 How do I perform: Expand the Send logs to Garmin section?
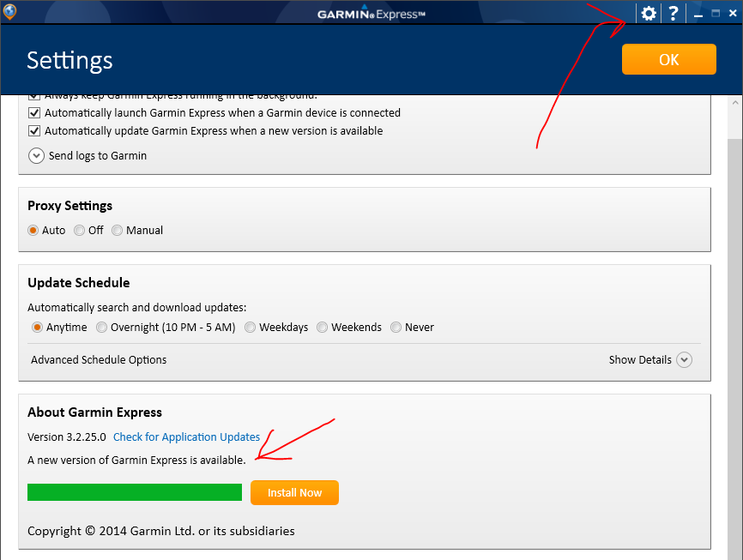click(x=37, y=155)
